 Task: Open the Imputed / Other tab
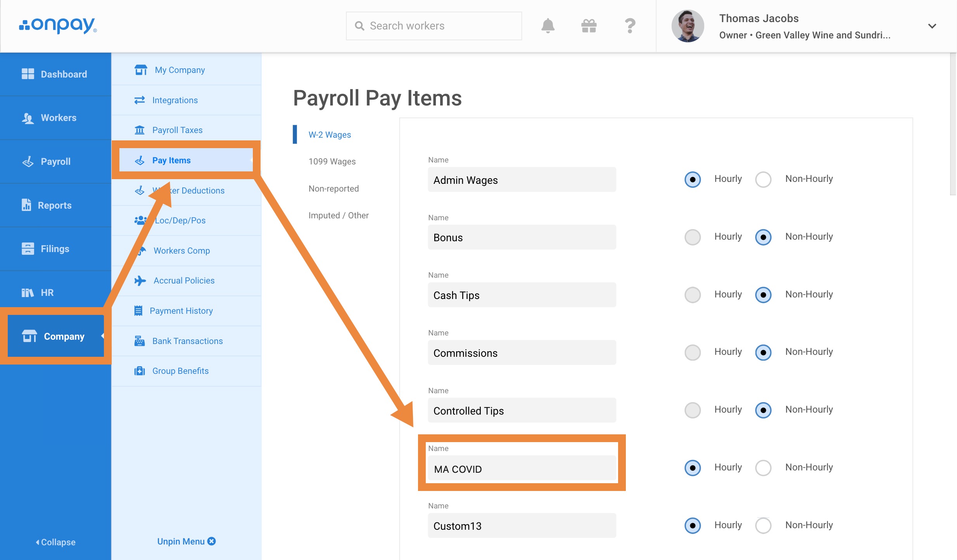[x=338, y=215]
